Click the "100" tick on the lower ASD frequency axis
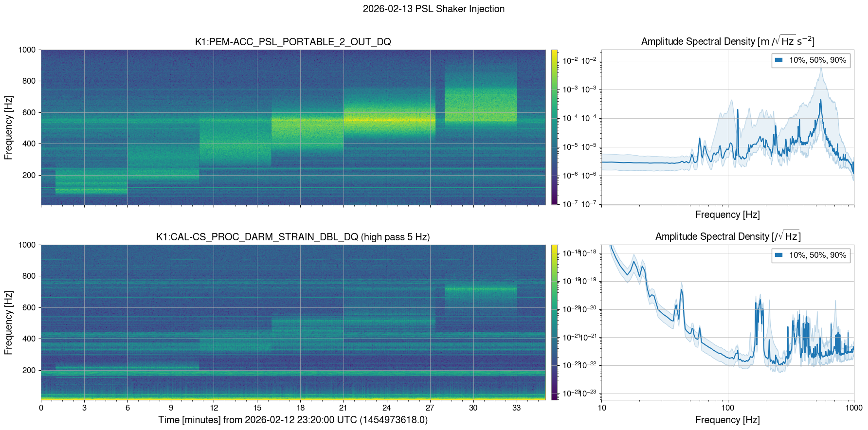868x430 pixels. click(x=727, y=408)
